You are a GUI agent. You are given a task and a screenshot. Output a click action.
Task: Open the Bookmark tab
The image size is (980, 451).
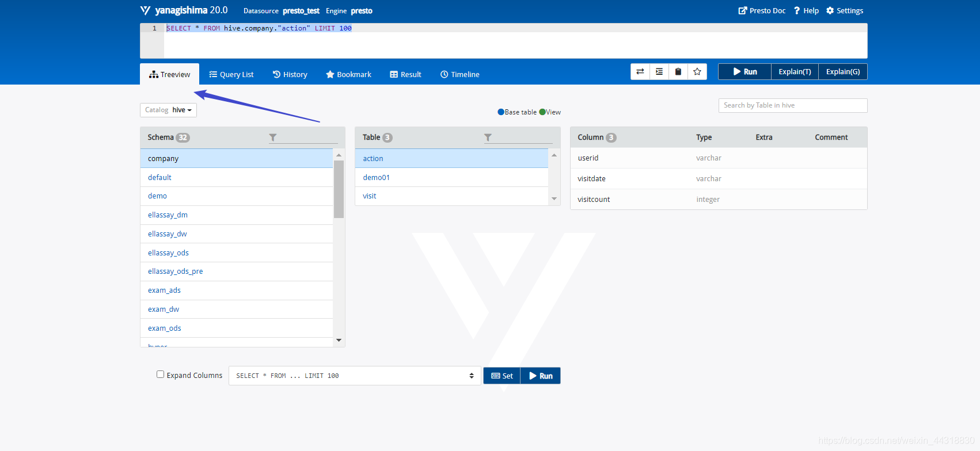pyautogui.click(x=348, y=74)
